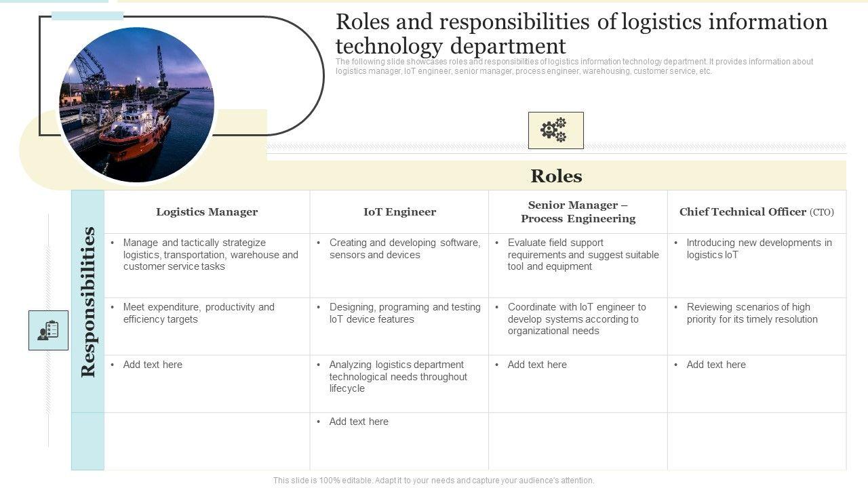
Task: Select the IoT Engineer column header
Action: tap(399, 212)
